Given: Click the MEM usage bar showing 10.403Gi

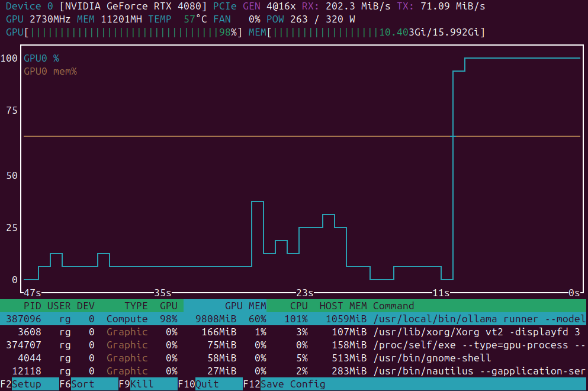Looking at the screenshot, I should tap(379, 33).
